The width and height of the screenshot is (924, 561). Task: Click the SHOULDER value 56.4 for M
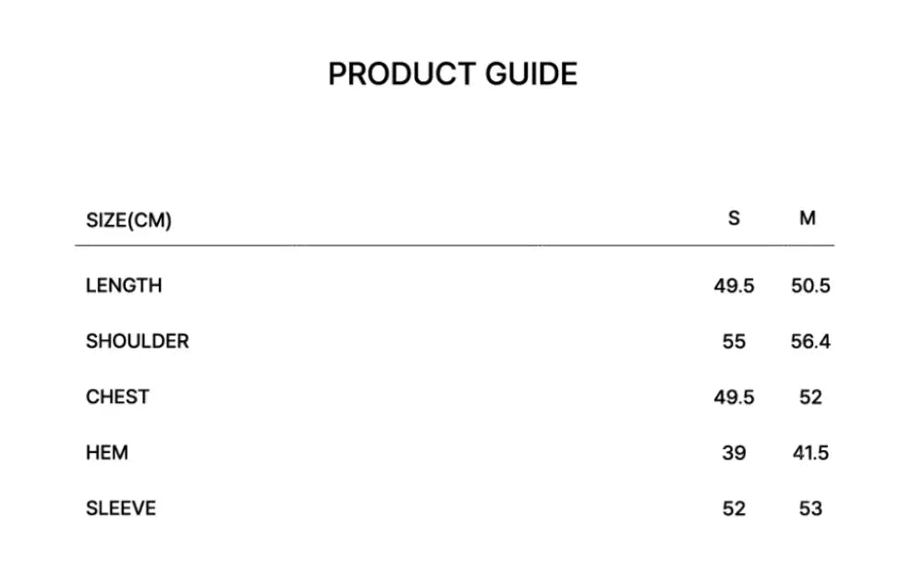point(810,342)
